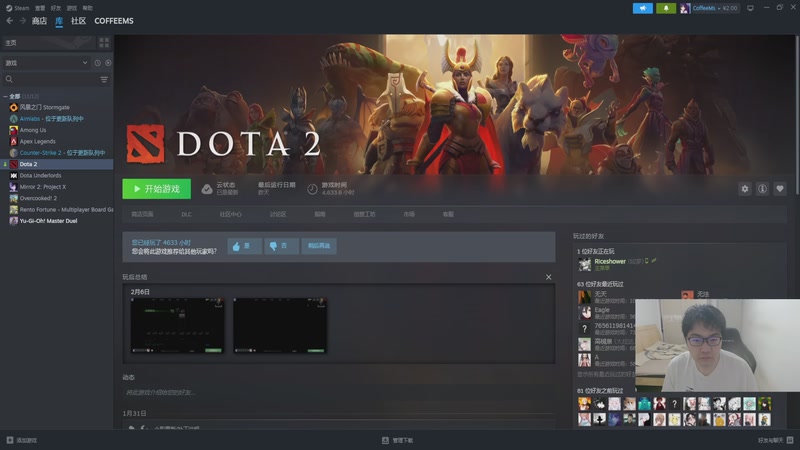The height and width of the screenshot is (450, 800).
Task: Switch to collections grid view icon
Action: [104, 43]
